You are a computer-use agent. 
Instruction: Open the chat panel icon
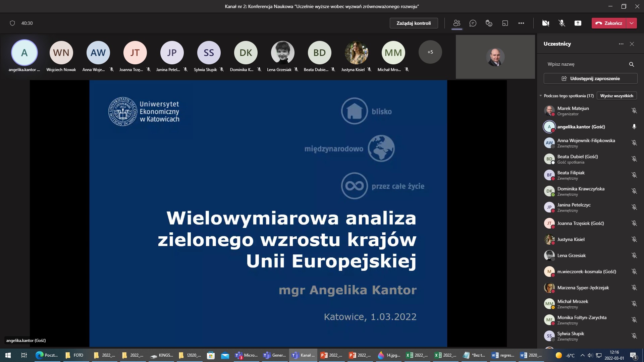(473, 23)
